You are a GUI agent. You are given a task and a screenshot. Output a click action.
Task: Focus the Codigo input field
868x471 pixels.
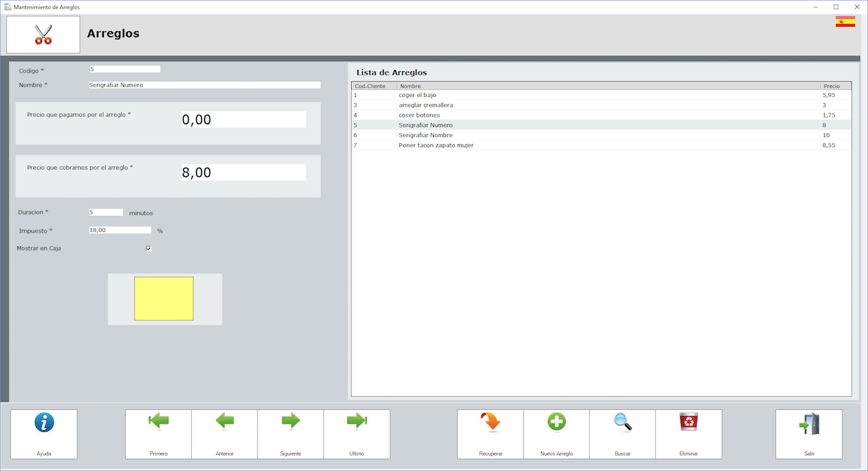tap(125, 69)
